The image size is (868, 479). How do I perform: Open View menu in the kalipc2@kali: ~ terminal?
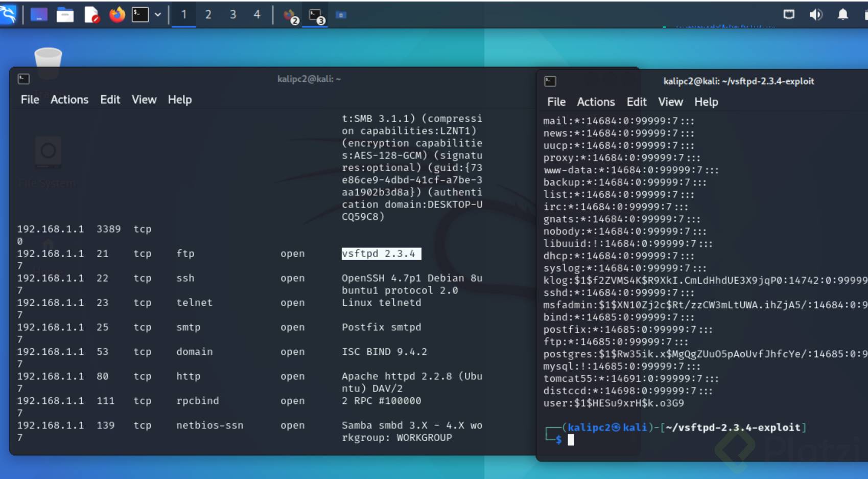click(x=144, y=100)
